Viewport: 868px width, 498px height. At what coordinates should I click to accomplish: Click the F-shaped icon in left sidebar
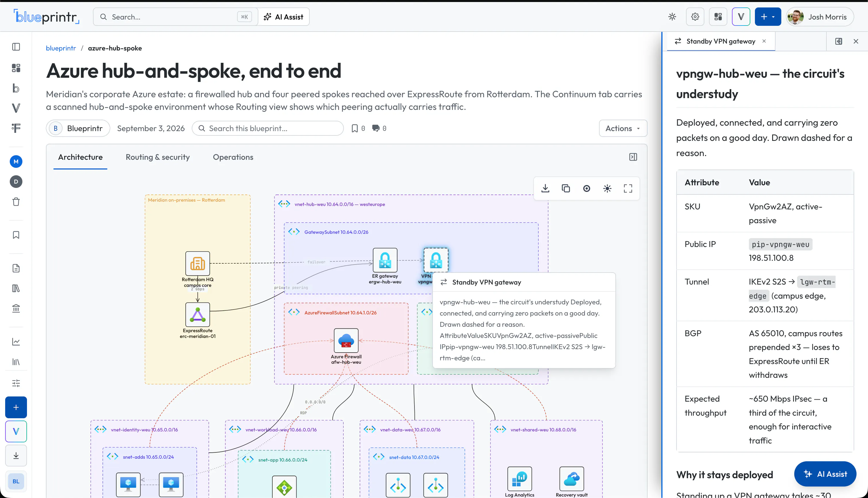[x=16, y=128]
